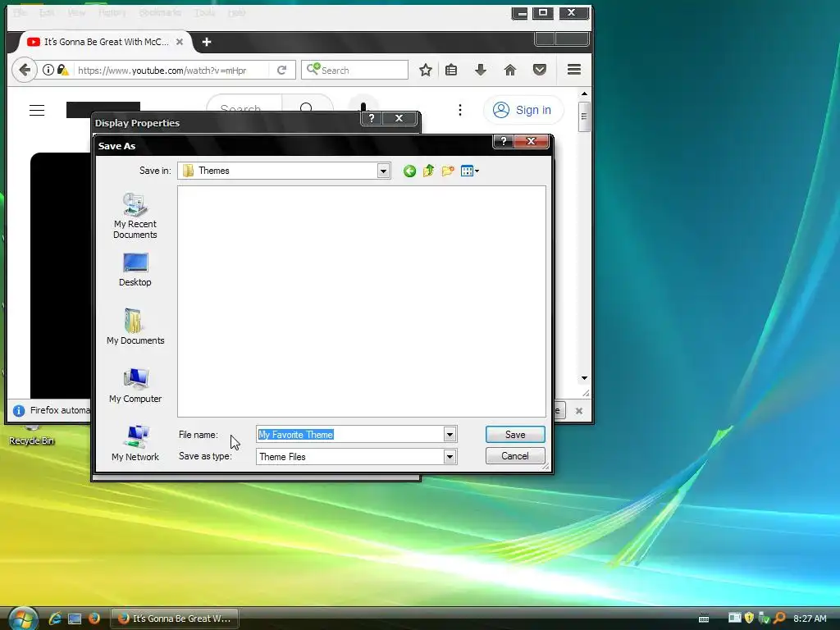The width and height of the screenshot is (840, 630).
Task: Click Firefox back navigation arrow
Action: [x=24, y=71]
